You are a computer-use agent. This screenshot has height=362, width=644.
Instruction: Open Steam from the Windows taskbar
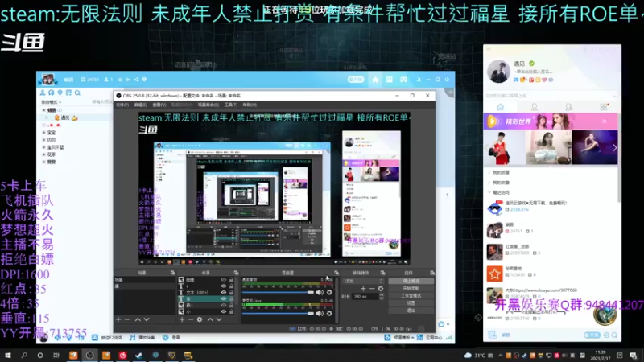click(138, 355)
